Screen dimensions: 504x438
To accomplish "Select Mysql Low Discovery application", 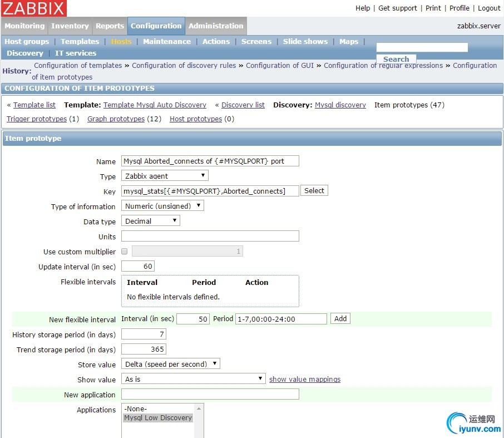I will click(x=158, y=417).
